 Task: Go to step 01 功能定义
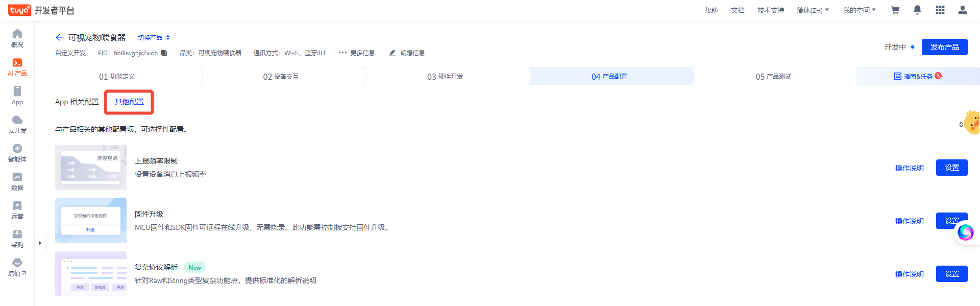[x=117, y=77]
